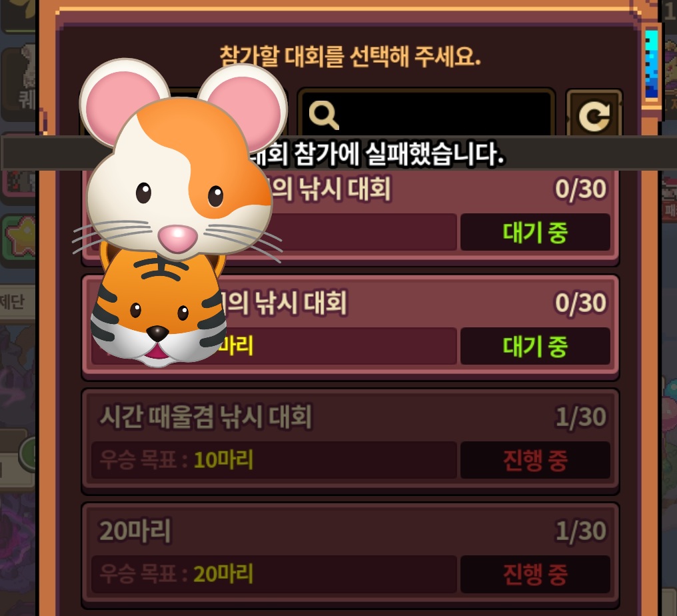Click inside the black search input field
677x616 pixels.
(x=426, y=114)
